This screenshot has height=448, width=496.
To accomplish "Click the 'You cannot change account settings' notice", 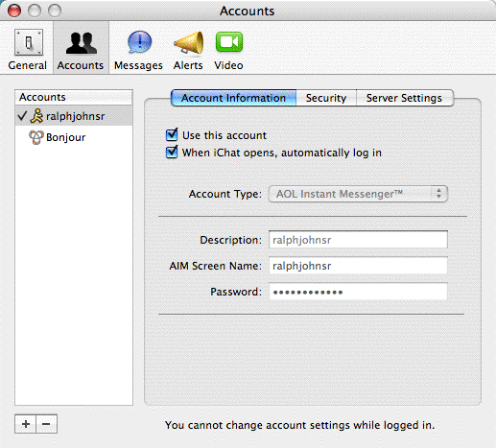I will [299, 425].
